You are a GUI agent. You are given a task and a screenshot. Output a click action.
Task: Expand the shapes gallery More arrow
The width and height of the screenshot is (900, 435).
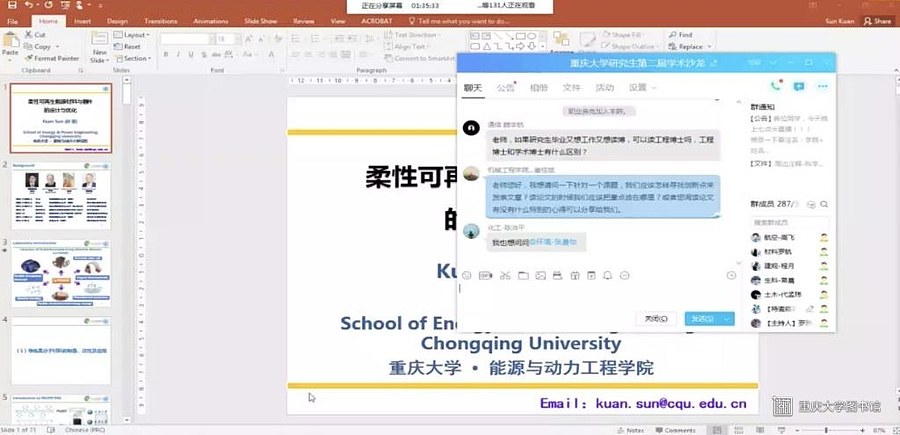542,46
